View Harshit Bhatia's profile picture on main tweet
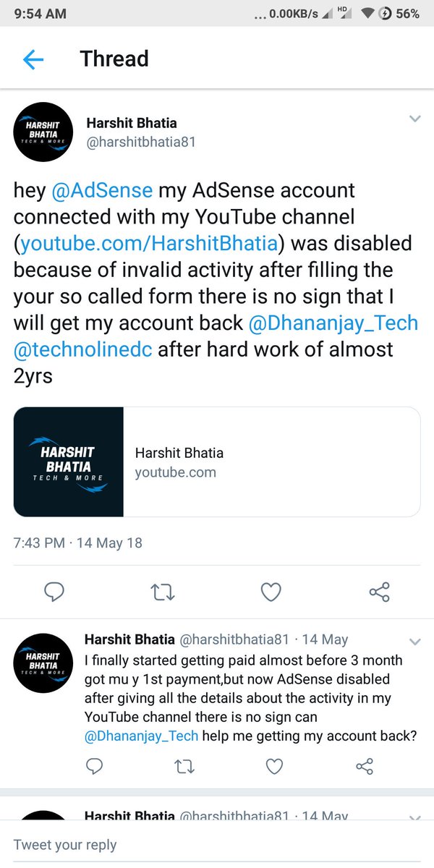The image size is (434, 868). [43, 131]
